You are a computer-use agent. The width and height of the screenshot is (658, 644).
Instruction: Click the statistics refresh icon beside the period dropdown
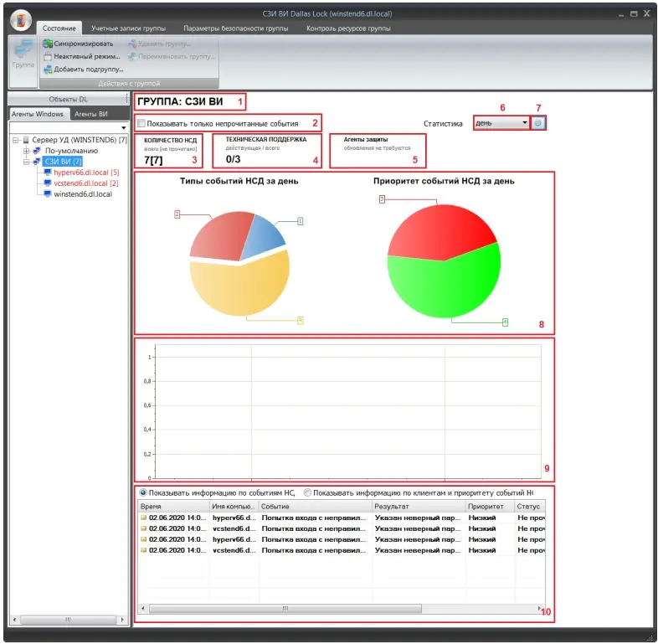pos(538,122)
